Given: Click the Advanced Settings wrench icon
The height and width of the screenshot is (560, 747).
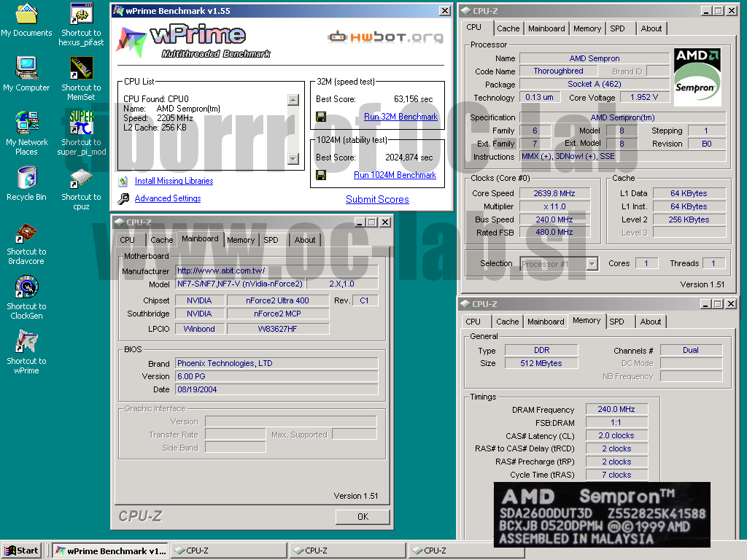Looking at the screenshot, I should 123,198.
